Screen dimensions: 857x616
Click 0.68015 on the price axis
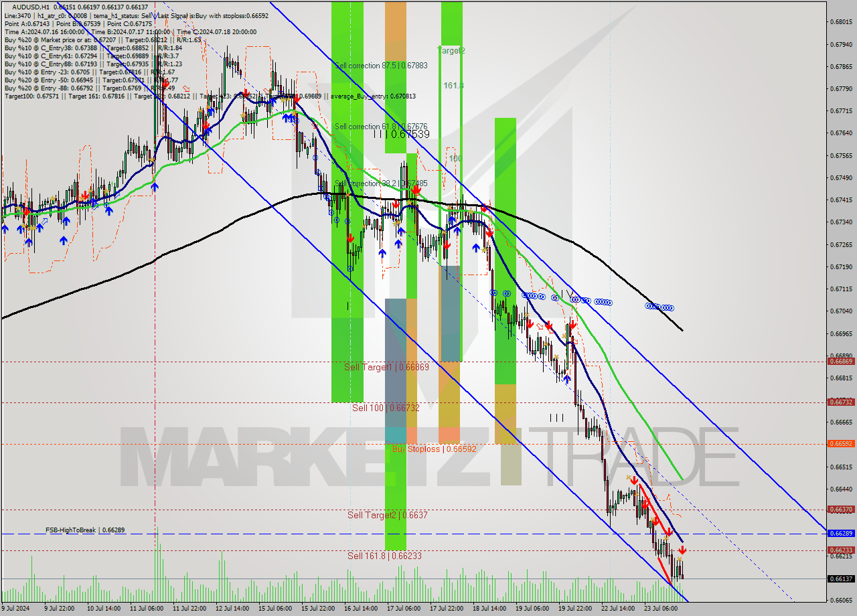point(841,21)
